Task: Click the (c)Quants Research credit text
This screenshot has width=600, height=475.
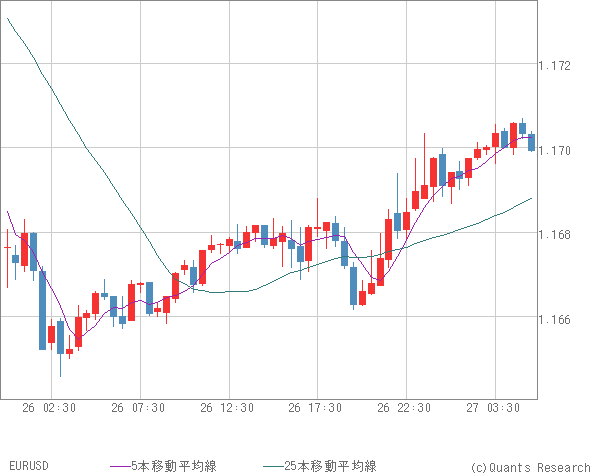Action: pyautogui.click(x=531, y=467)
